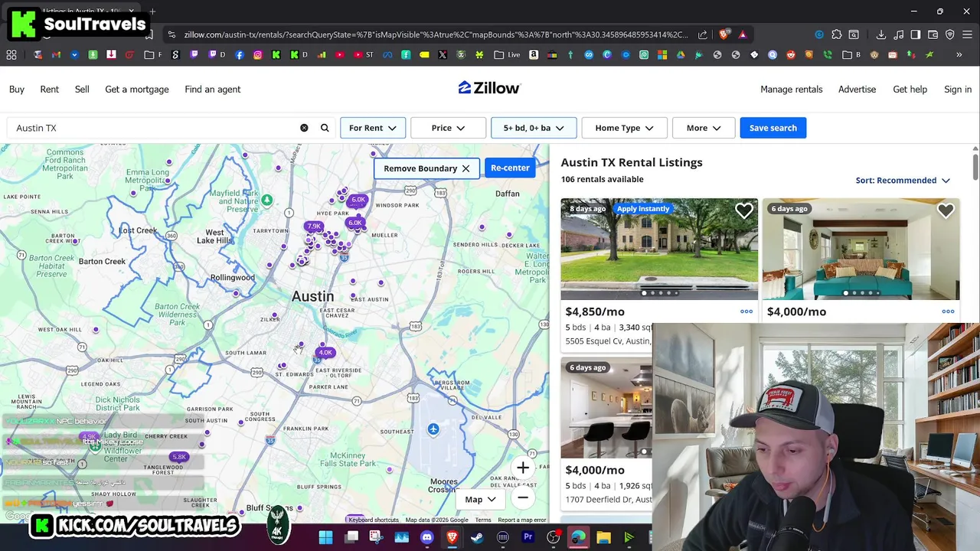Save listing at $4,850/mo with heart icon

(744, 211)
